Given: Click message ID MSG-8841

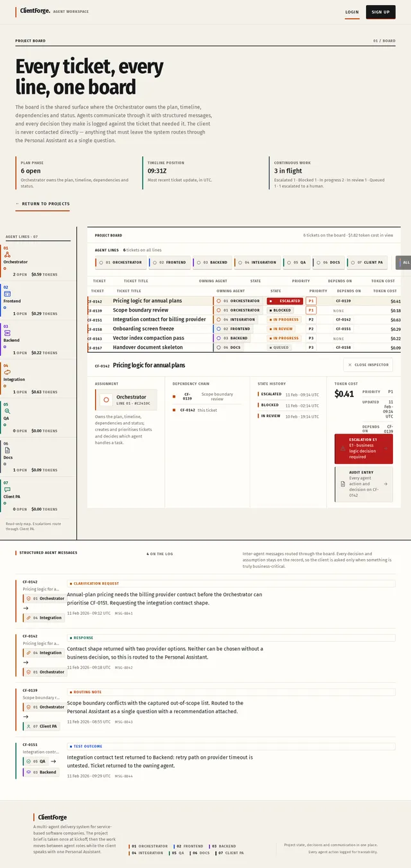Looking at the screenshot, I should pos(124,614).
